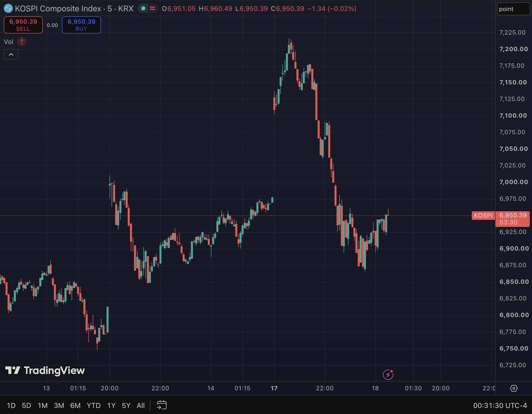Click the 17 date label on time axis

[x=274, y=388]
